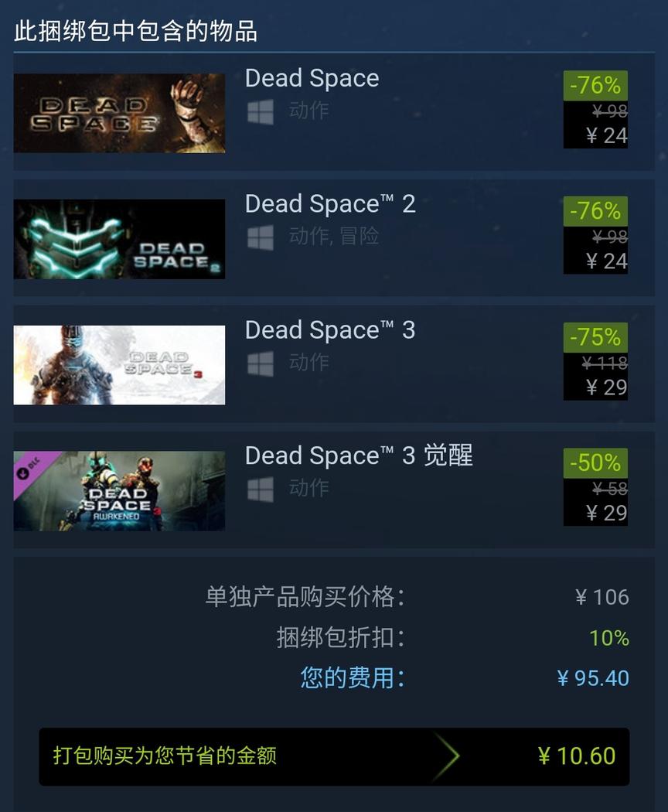Click the 打包购买为您节省的金额 savings bar
This screenshot has height=812, width=668.
point(334,756)
